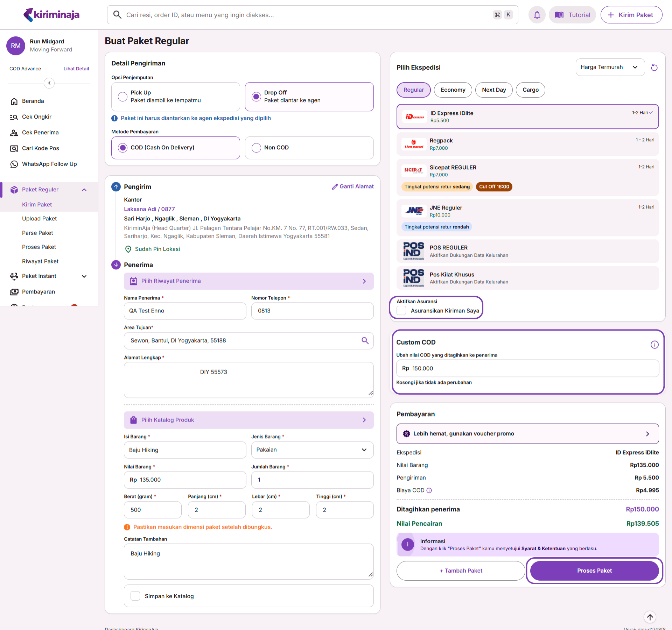The image size is (672, 630).
Task: Switch to the Economy tab
Action: [x=453, y=90]
